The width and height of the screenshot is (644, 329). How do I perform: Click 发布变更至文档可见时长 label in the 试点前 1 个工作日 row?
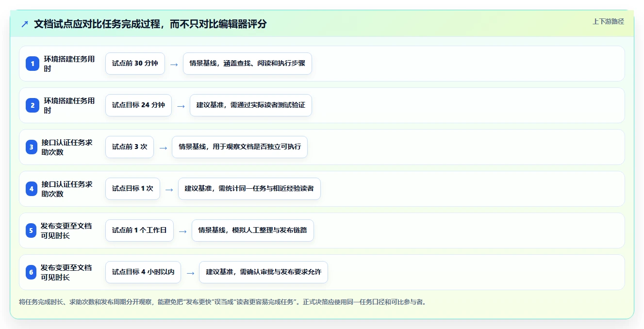point(66,230)
